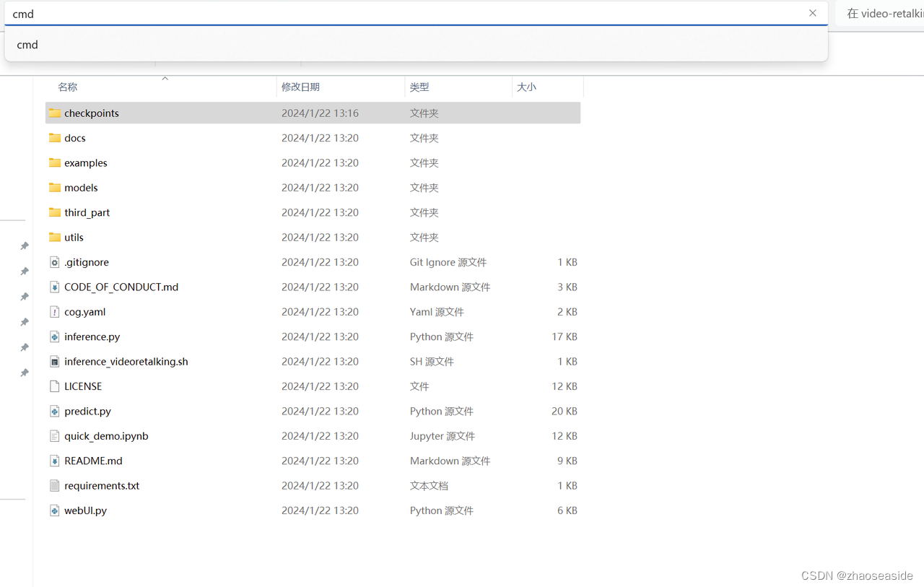Viewport: 924px width, 587px height.
Task: Click the quick_demo.ipynb file icon
Action: pyautogui.click(x=55, y=436)
